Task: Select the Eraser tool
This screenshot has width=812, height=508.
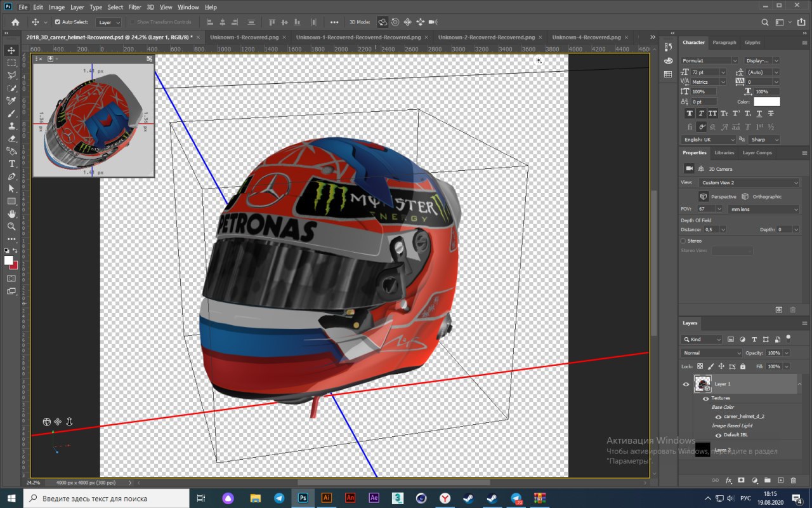Action: pos(11,138)
